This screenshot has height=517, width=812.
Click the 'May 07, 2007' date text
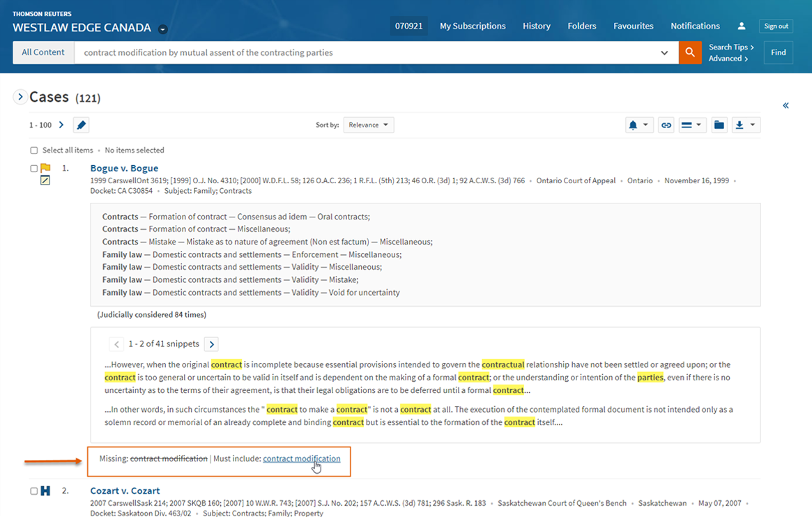[x=720, y=503]
